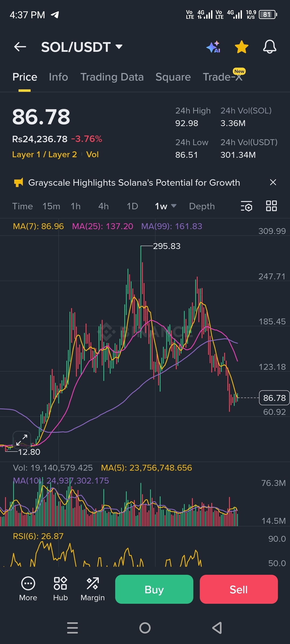Tap the 24h Vol(USDT) value 301.34M

point(238,155)
